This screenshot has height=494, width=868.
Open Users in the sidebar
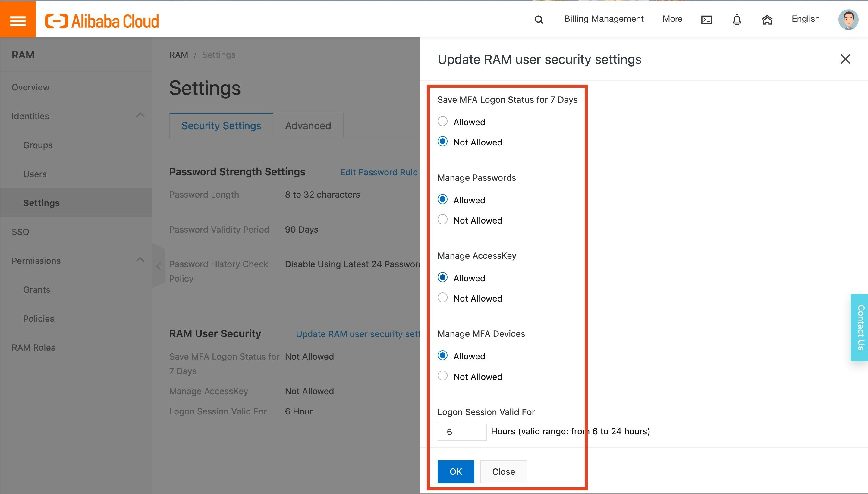(x=35, y=174)
